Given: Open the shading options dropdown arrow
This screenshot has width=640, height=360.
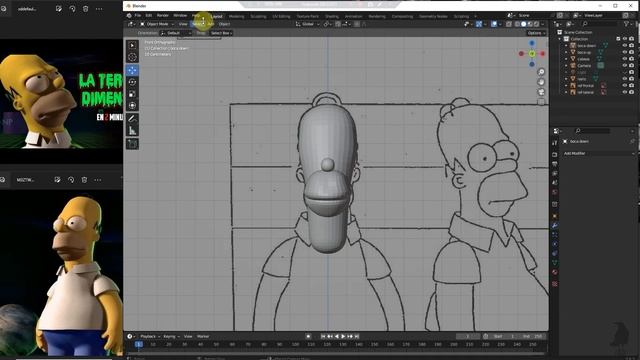Looking at the screenshot, I should click(x=543, y=24).
